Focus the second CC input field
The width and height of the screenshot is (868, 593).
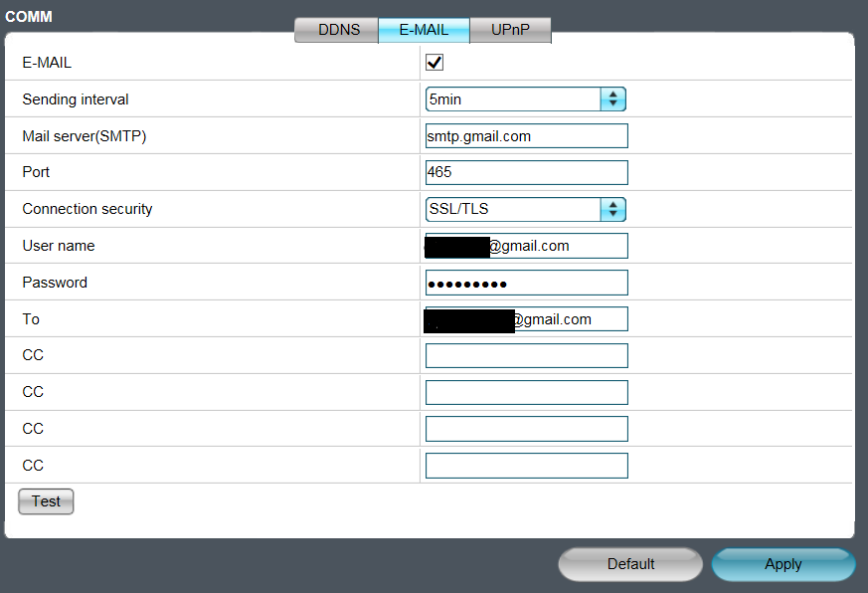pos(526,392)
